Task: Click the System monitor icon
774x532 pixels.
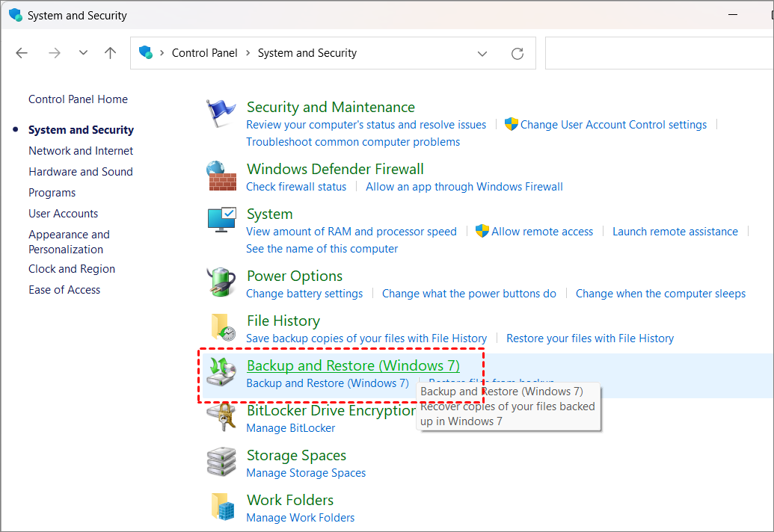Action: (x=221, y=222)
